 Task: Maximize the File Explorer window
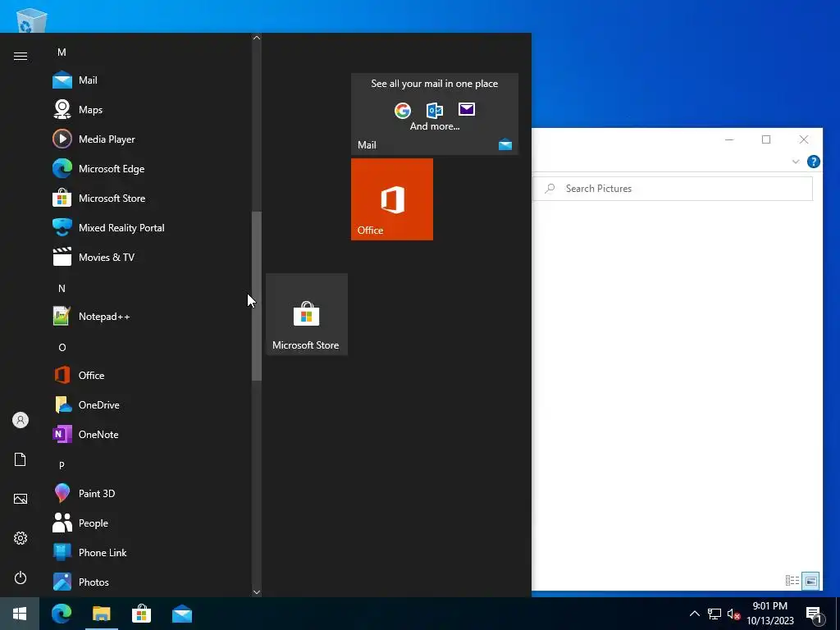pyautogui.click(x=766, y=139)
